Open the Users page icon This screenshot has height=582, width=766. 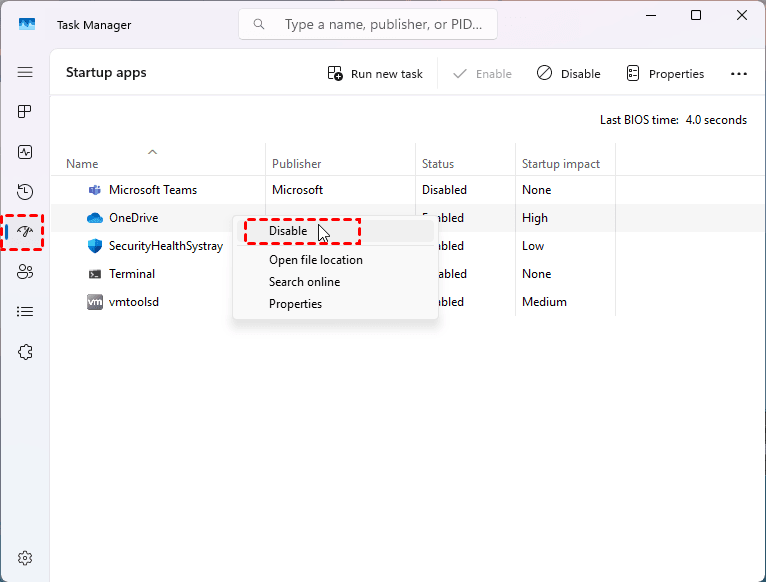[x=25, y=272]
